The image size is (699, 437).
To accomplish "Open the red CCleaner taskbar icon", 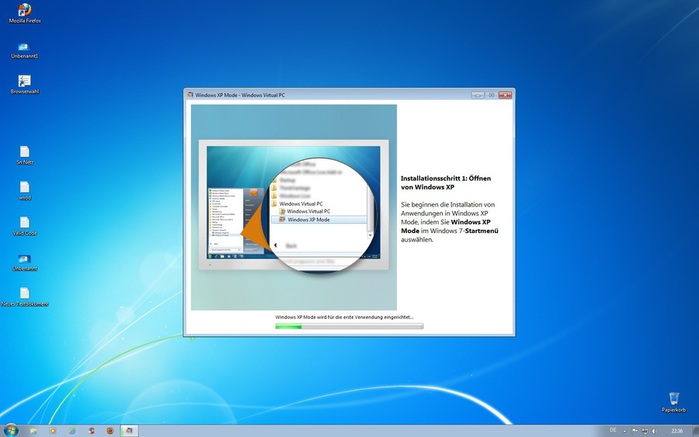I will (x=91, y=431).
